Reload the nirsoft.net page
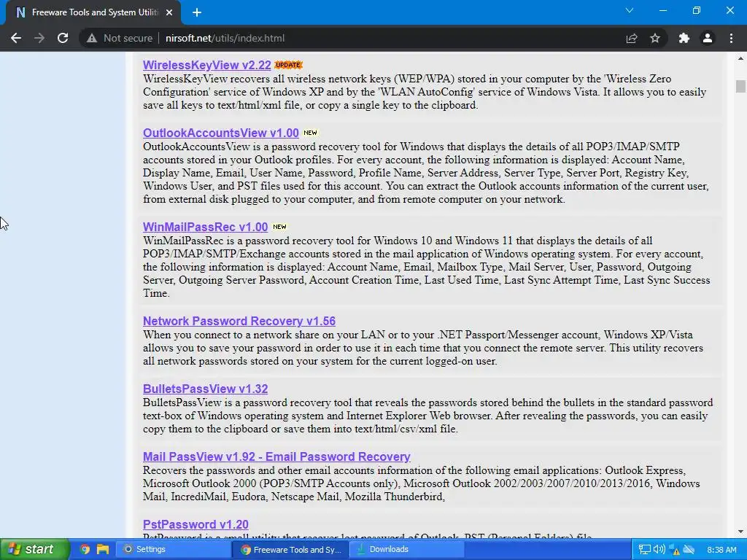The width and height of the screenshot is (747, 560). 63,38
